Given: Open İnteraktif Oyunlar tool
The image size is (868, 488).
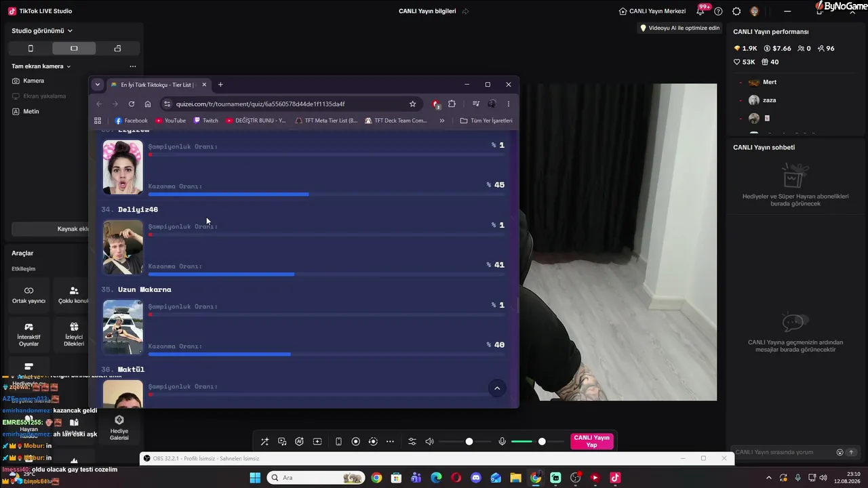Looking at the screenshot, I should tap(28, 335).
